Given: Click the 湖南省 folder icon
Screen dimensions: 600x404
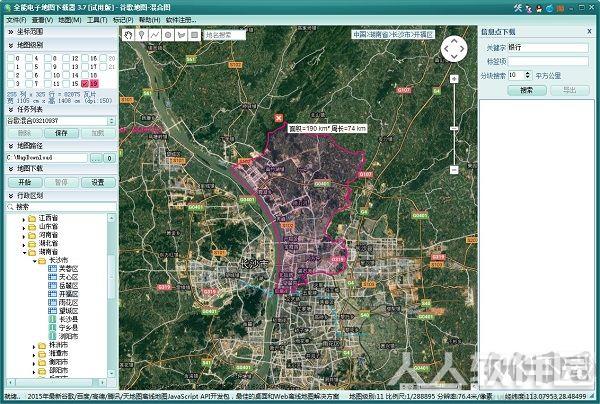Looking at the screenshot, I should pyautogui.click(x=32, y=252).
